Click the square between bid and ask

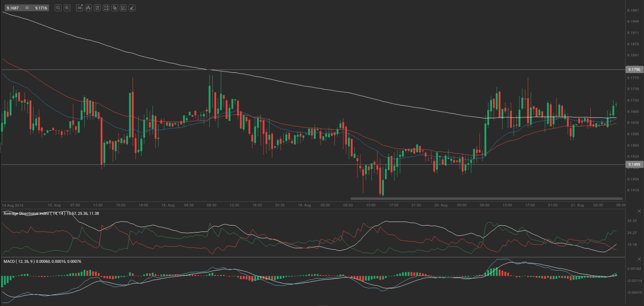[27, 8]
